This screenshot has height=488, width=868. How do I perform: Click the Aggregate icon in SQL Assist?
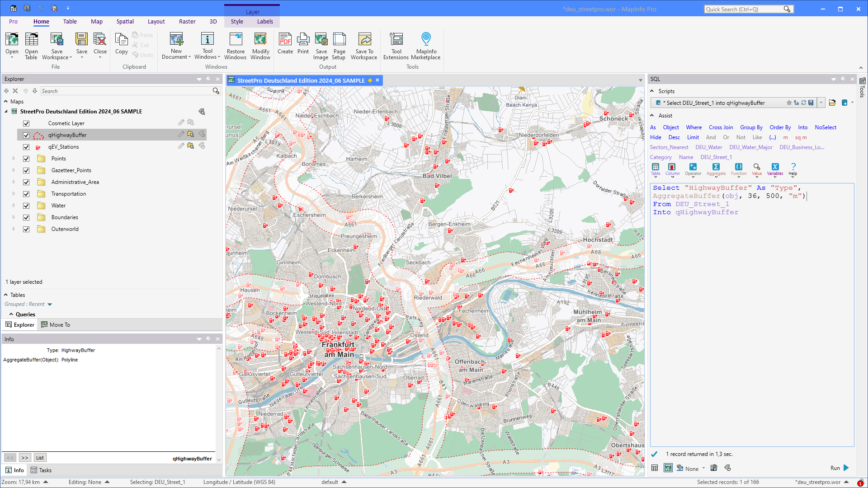click(x=716, y=169)
